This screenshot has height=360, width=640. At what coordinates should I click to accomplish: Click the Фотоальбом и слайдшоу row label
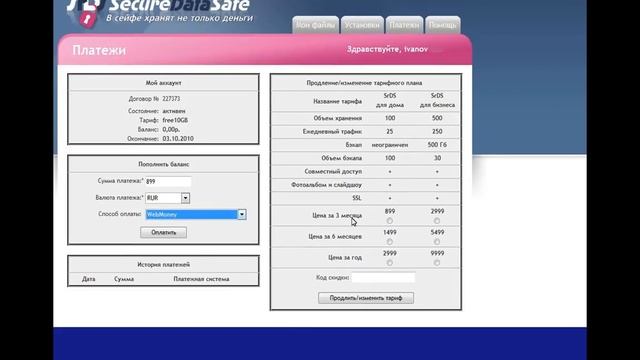(327, 185)
